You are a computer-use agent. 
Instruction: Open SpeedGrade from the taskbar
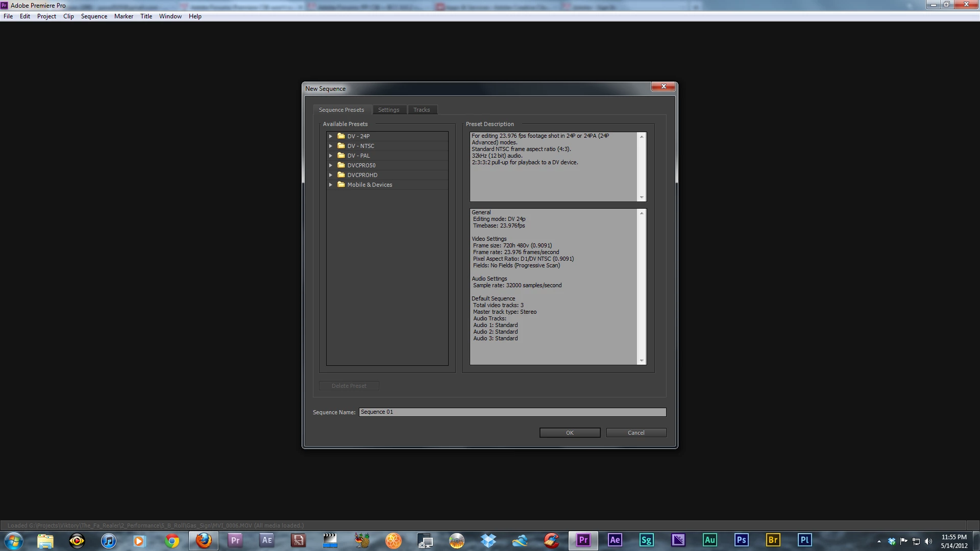[646, 540]
